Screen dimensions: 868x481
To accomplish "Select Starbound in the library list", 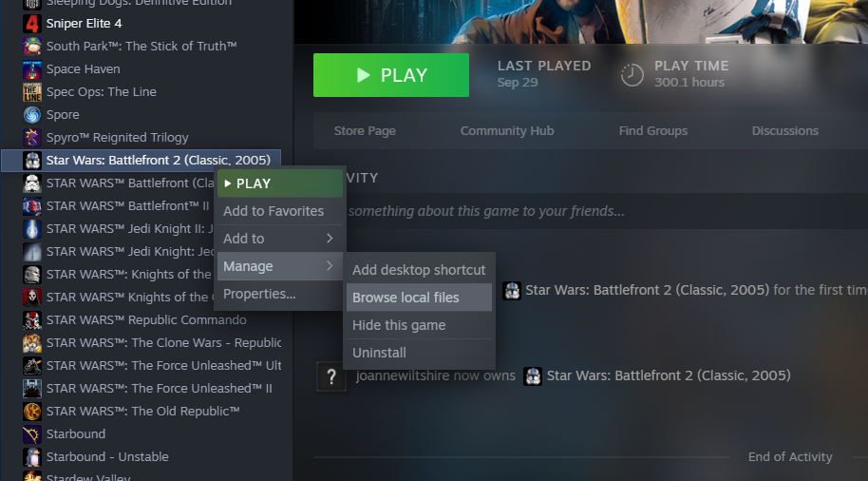I will (x=76, y=434).
